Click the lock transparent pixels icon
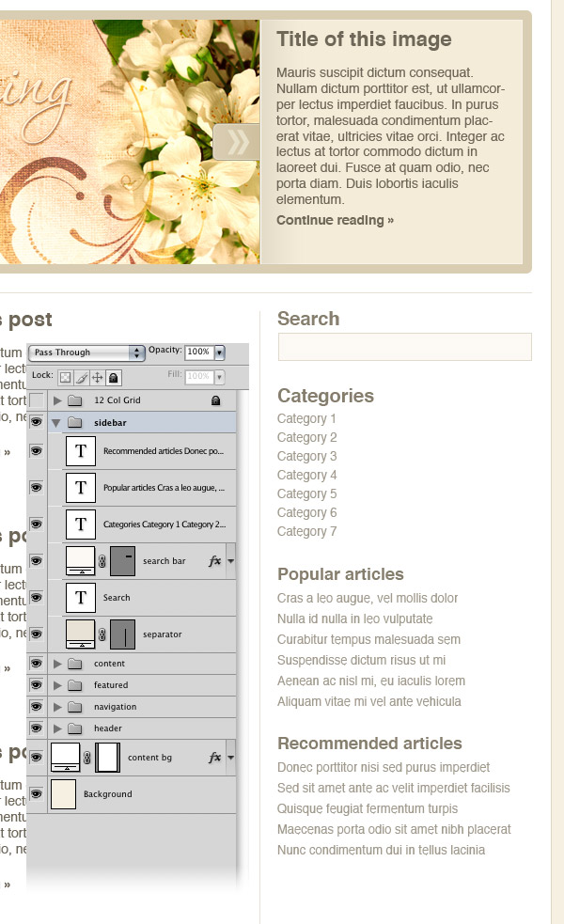The image size is (564, 924). [x=66, y=377]
